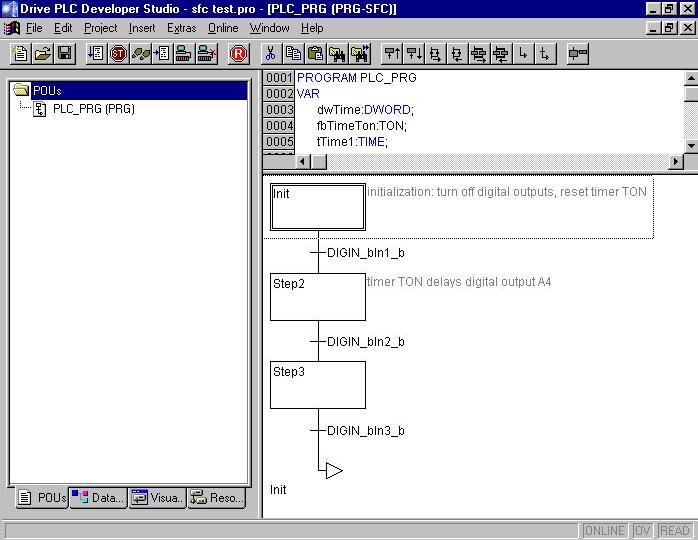The image size is (698, 540).
Task: Click the scissors Cut icon
Action: coord(270,54)
